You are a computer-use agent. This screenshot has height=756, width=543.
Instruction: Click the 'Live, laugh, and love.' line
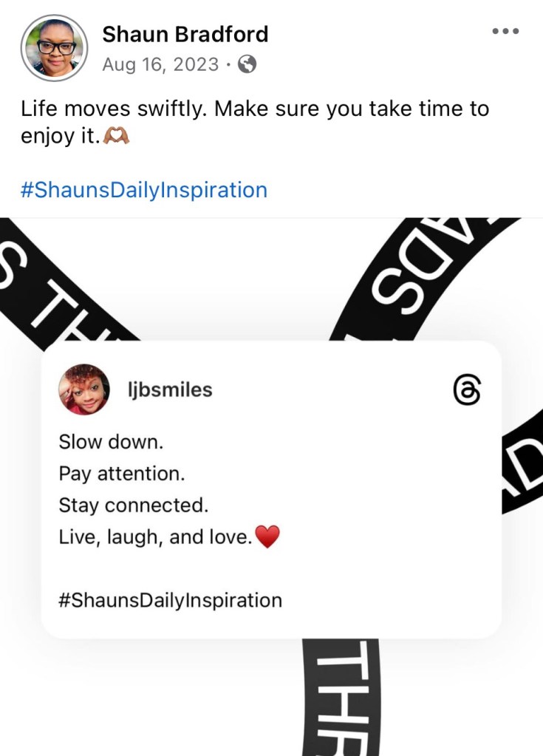[155, 537]
